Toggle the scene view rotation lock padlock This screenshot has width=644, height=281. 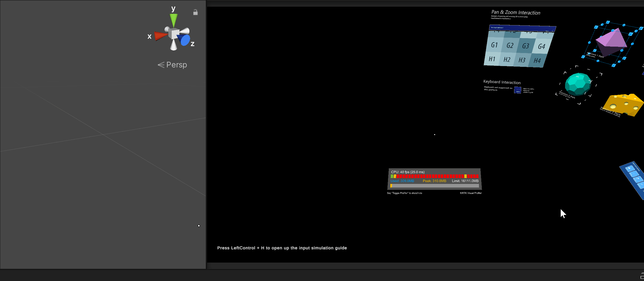195,12
